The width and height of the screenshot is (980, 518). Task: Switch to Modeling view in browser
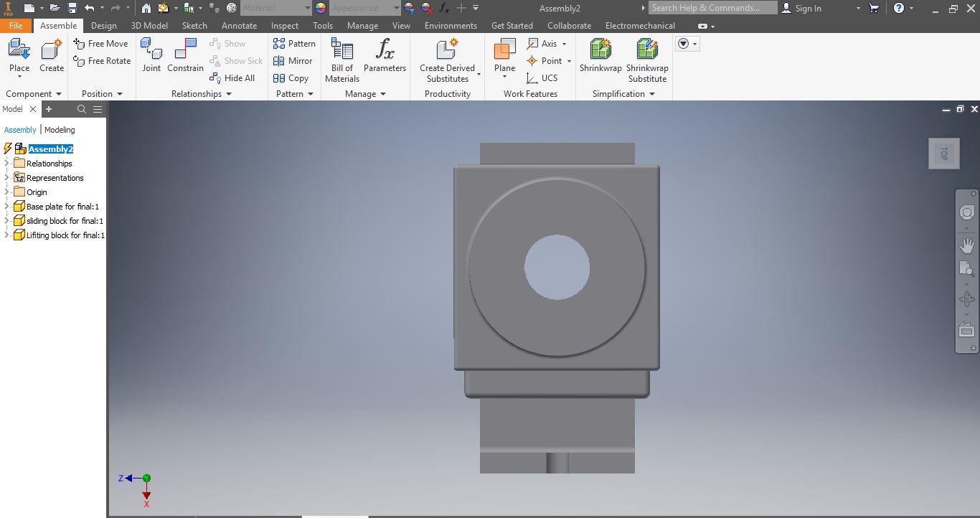60,130
